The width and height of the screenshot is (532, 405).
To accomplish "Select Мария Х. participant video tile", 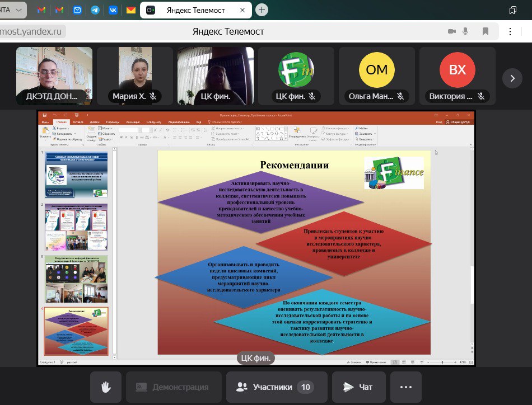I will point(135,76).
